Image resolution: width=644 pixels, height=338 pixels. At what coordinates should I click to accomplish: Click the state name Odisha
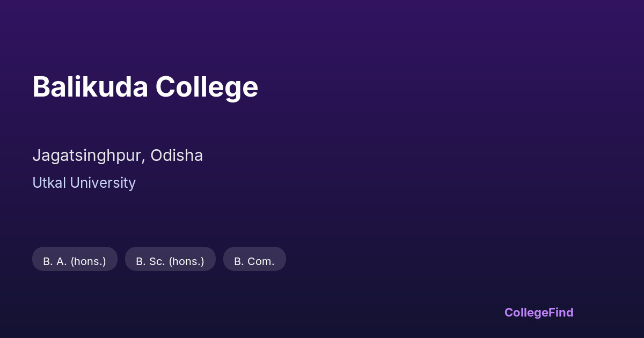177,156
